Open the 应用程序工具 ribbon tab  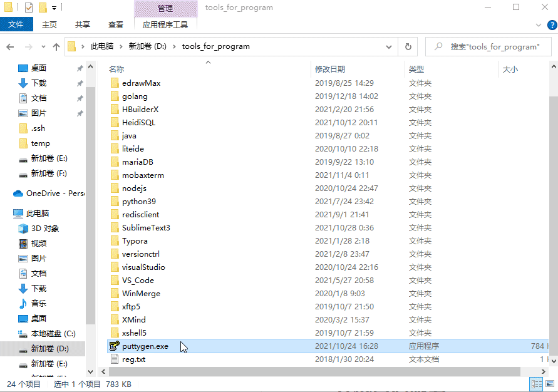click(165, 24)
